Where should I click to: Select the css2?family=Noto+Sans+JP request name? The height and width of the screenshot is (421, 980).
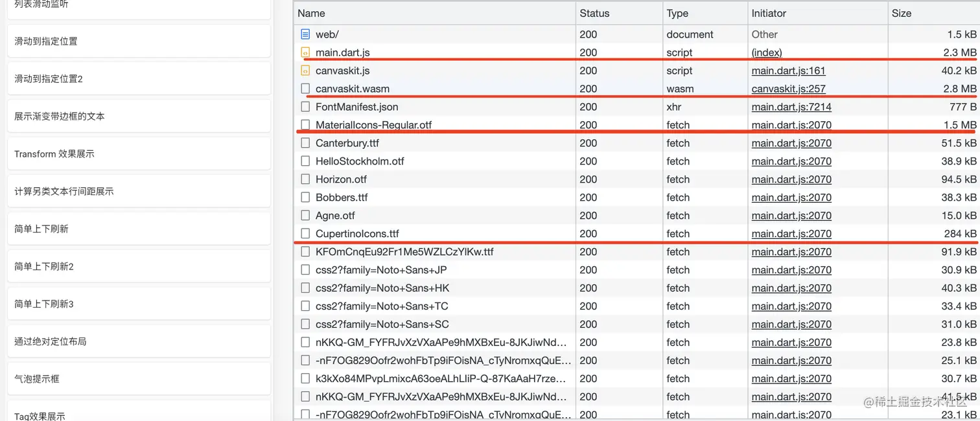[x=381, y=270]
